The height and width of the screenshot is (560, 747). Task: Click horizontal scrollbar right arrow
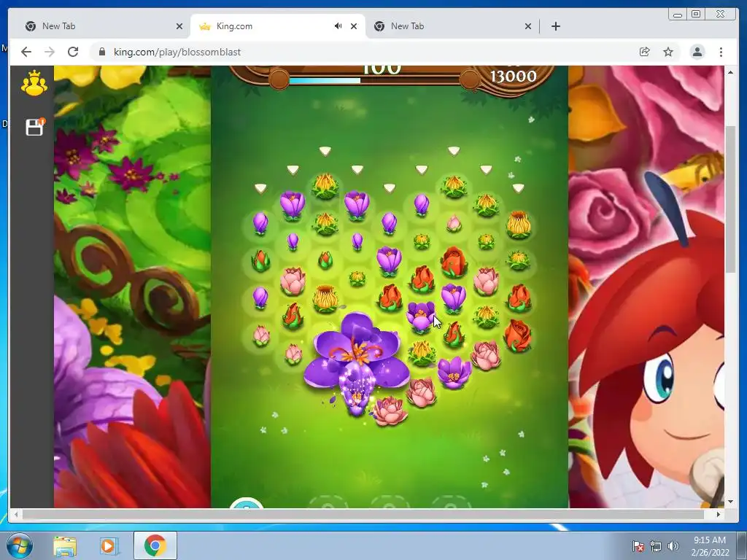[719, 515]
